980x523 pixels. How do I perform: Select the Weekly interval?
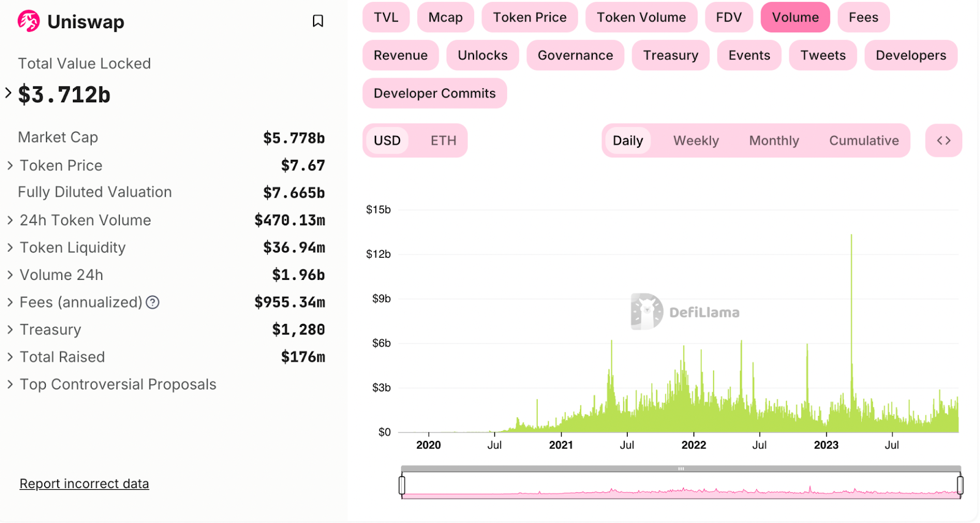click(696, 140)
